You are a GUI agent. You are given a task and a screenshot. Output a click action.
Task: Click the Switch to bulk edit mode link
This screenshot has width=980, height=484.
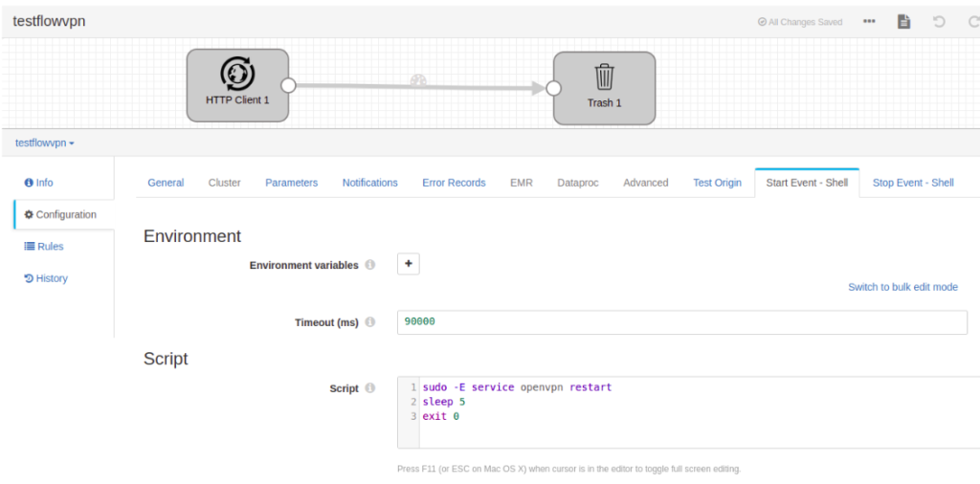(902, 287)
